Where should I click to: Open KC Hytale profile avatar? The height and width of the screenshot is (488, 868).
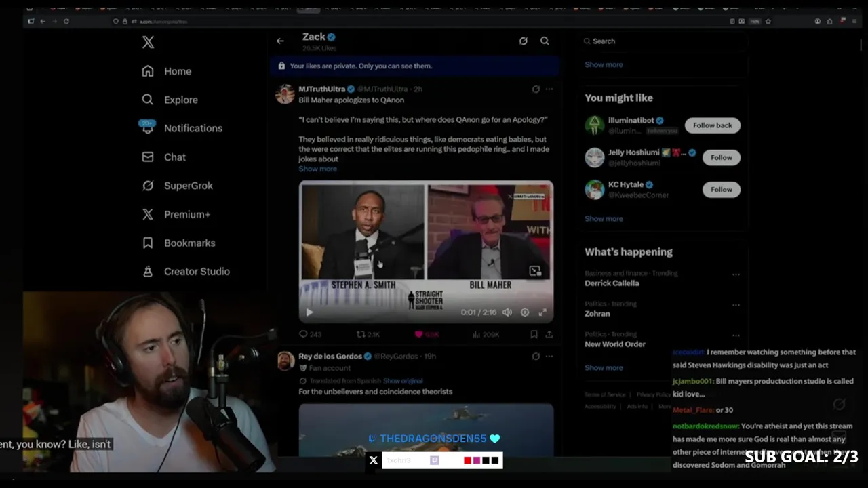(x=595, y=189)
